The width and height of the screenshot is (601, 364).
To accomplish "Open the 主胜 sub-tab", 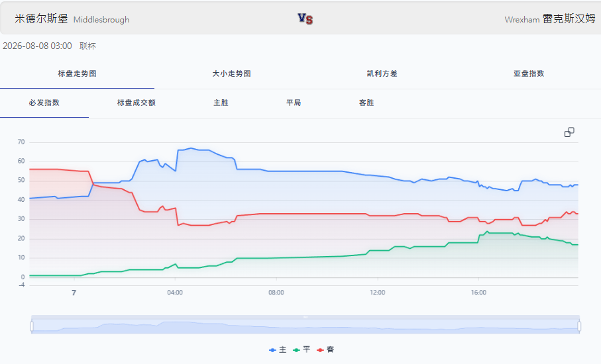I will [x=221, y=103].
